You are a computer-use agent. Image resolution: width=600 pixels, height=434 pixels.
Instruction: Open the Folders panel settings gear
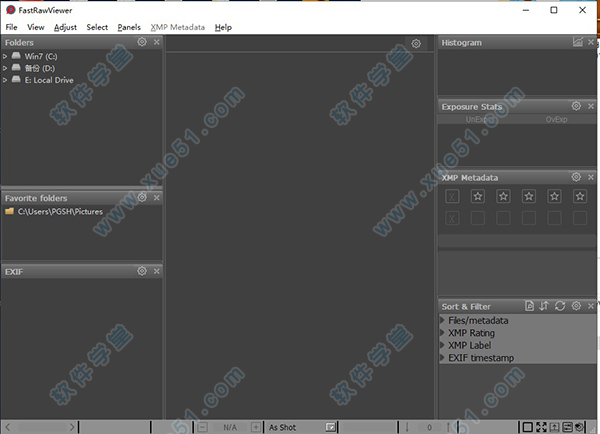(142, 42)
